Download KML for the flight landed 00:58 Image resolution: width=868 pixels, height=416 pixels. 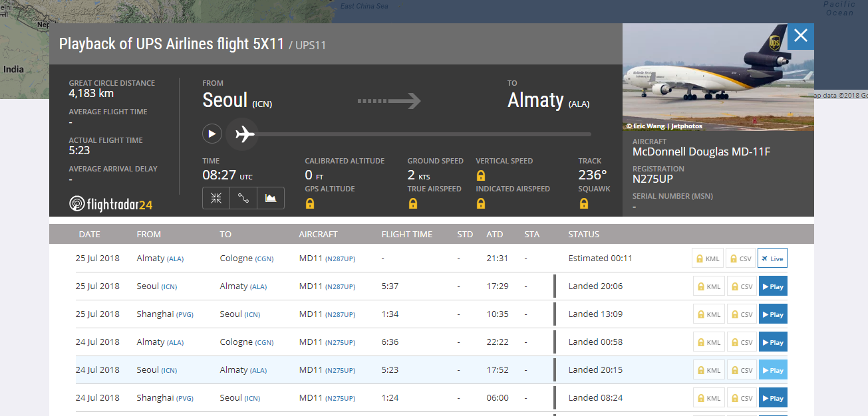tap(708, 342)
